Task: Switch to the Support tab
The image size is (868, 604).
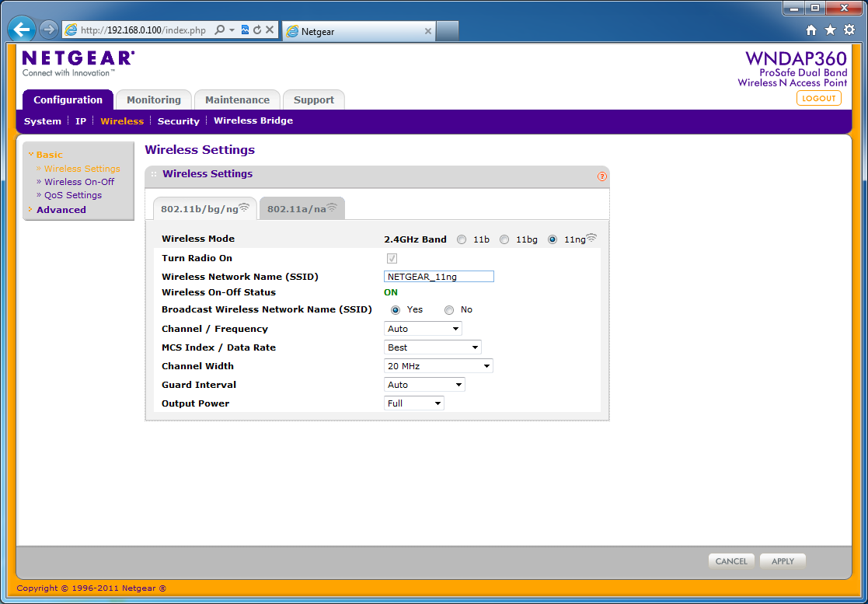Action: tap(314, 100)
